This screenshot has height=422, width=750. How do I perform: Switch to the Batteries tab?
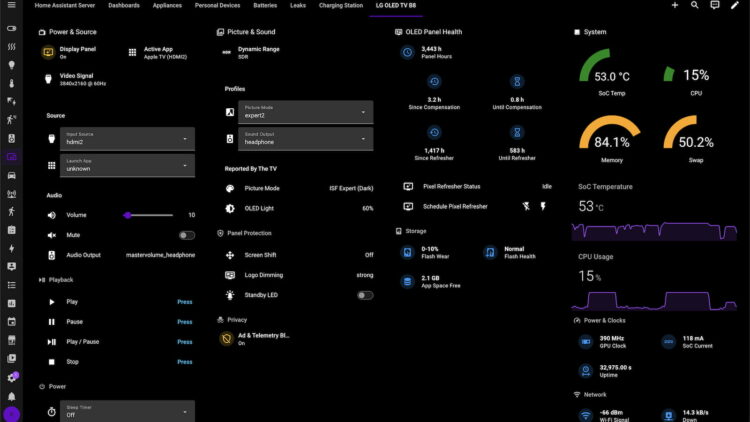pos(265,5)
